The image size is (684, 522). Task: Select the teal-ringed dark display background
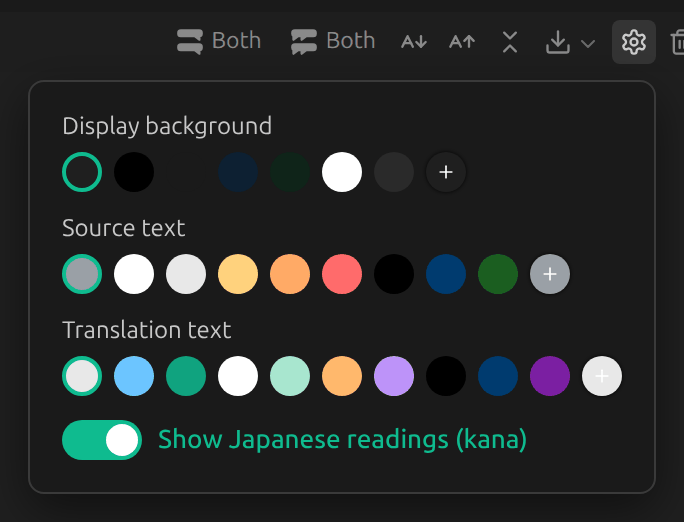pos(82,172)
